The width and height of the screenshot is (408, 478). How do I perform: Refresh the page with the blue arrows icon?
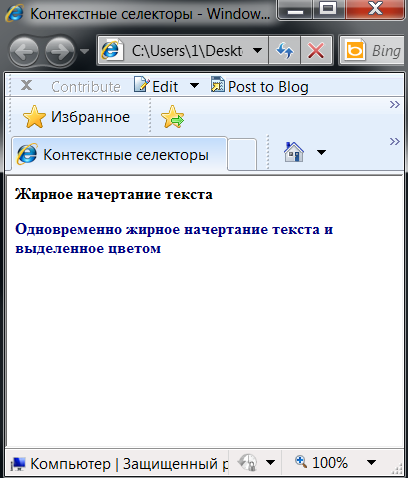coord(285,51)
